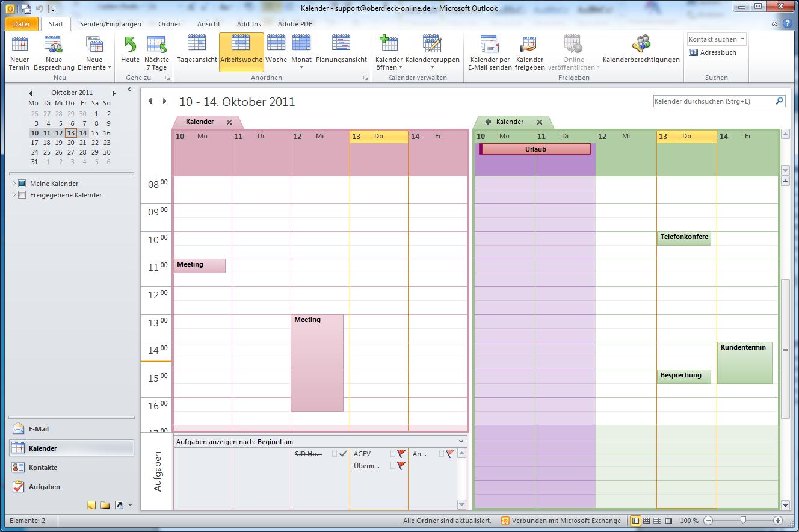Mark the Überm... task complete checkbox
This screenshot has width=799, height=532.
393,465
